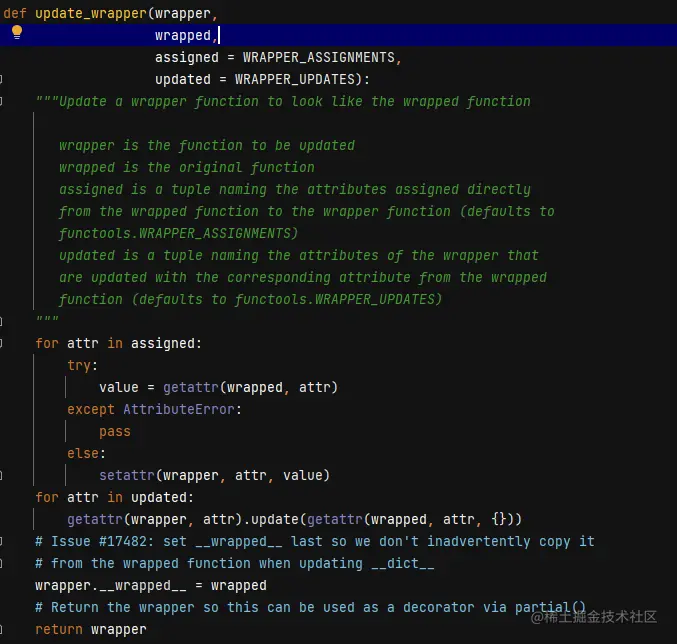Screen dimensions: 677x644
Task: Click the yellow lightbulb intention icon
Action: click(16, 33)
